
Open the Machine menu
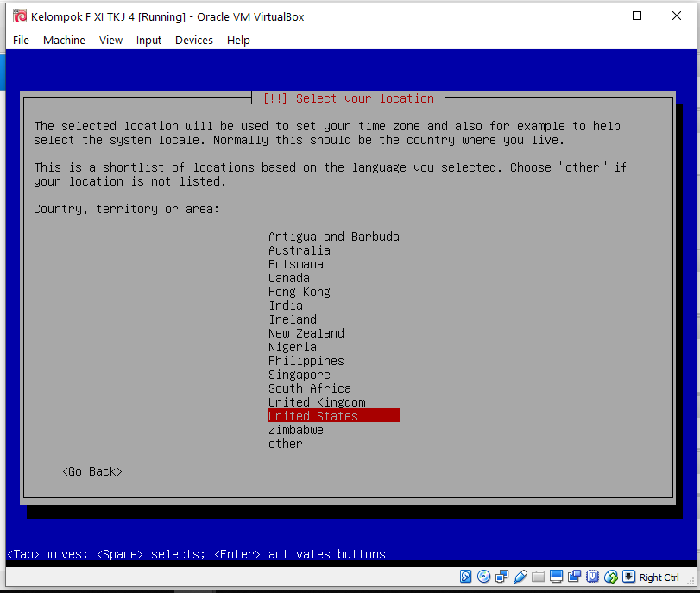(64, 41)
